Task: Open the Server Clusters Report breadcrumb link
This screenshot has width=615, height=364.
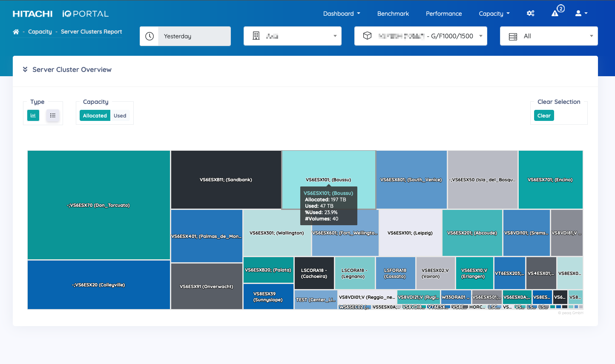Action: [x=91, y=31]
